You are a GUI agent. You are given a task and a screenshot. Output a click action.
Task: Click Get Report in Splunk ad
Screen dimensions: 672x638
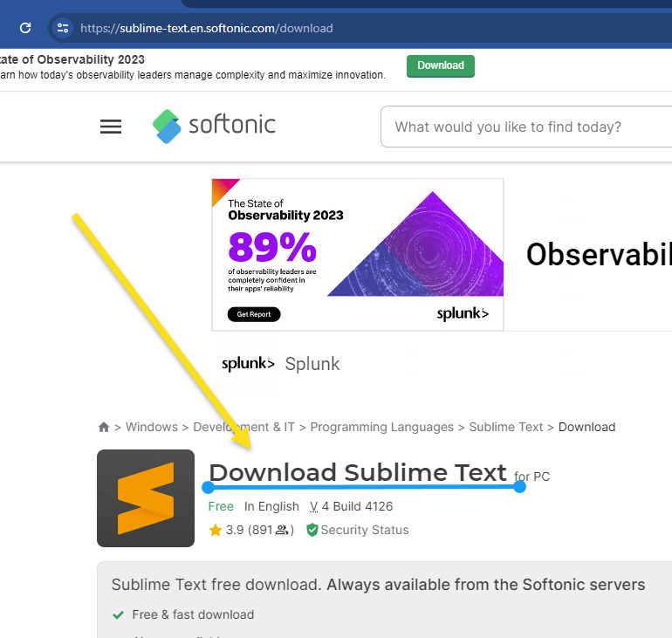click(254, 314)
